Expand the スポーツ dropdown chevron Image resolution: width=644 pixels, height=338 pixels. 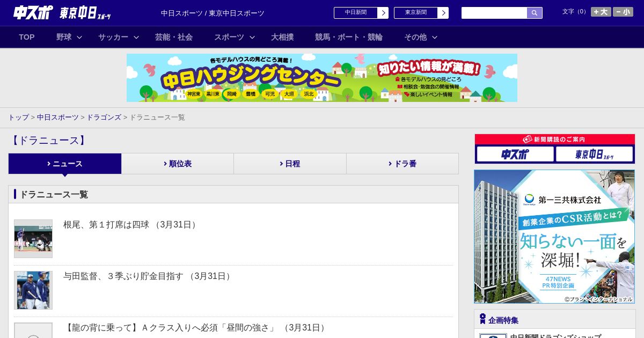252,37
